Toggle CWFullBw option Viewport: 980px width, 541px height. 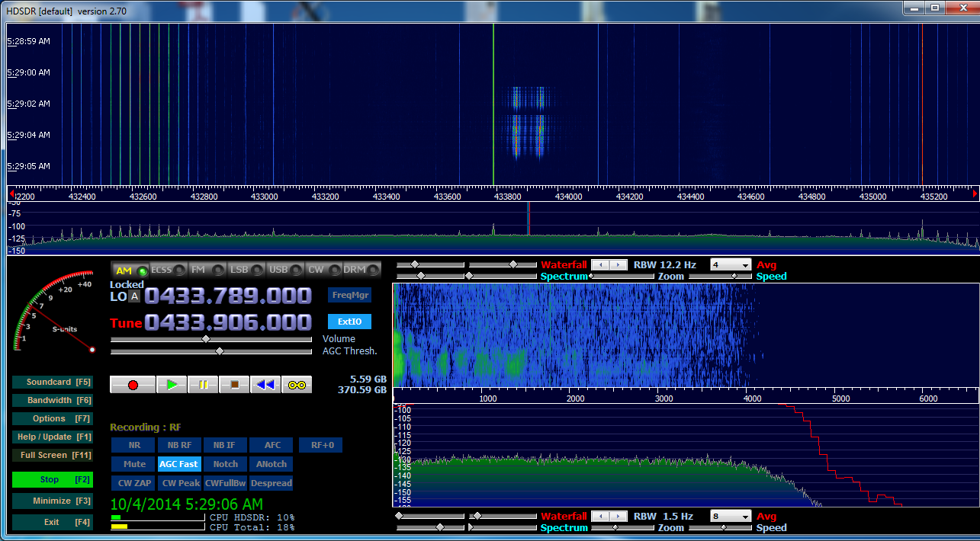coord(226,483)
